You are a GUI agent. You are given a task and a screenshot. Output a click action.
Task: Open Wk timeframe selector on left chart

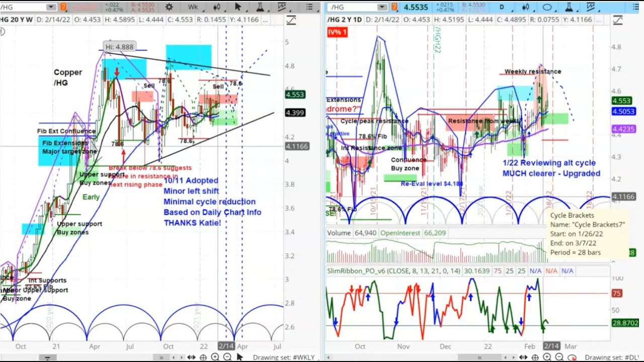pyautogui.click(x=193, y=7)
